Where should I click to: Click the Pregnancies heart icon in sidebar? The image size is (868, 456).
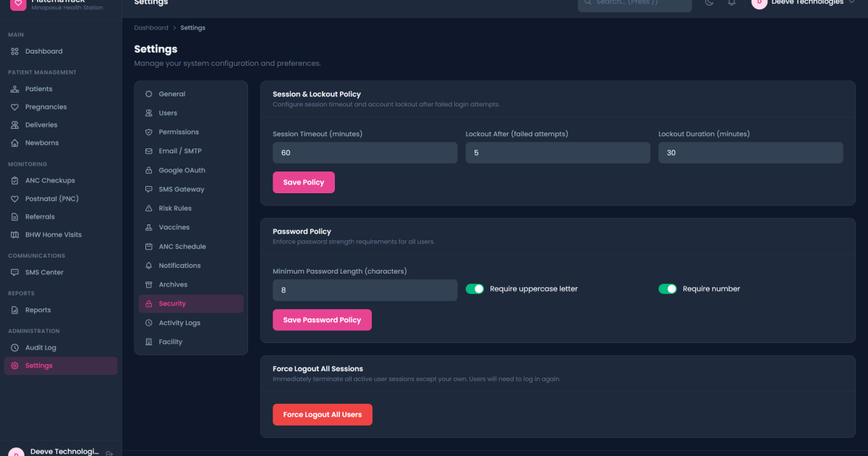14,107
